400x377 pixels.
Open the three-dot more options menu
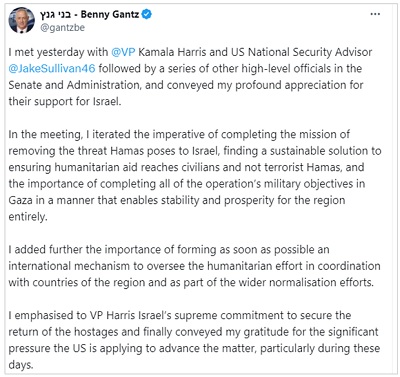375,14
